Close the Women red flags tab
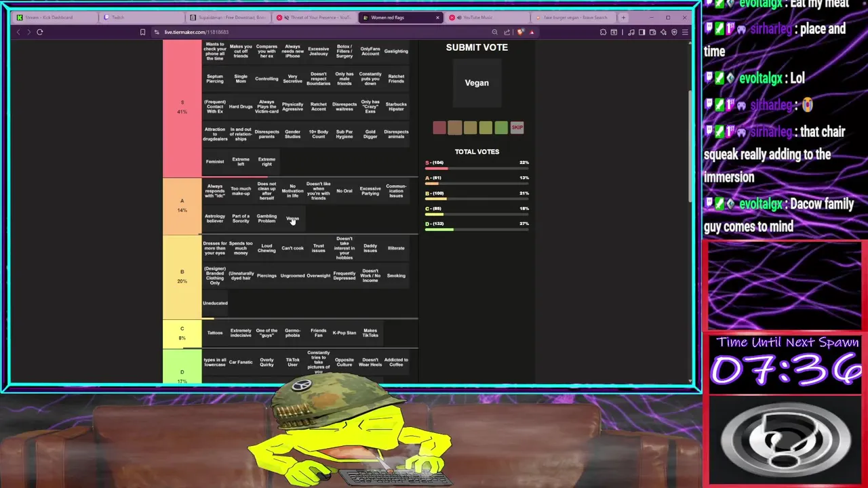 [437, 18]
